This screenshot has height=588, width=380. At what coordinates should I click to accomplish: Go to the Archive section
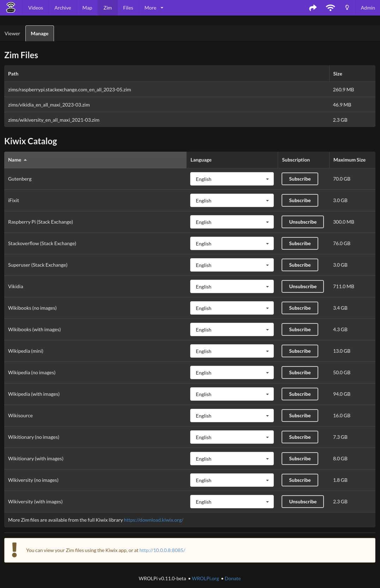point(62,8)
